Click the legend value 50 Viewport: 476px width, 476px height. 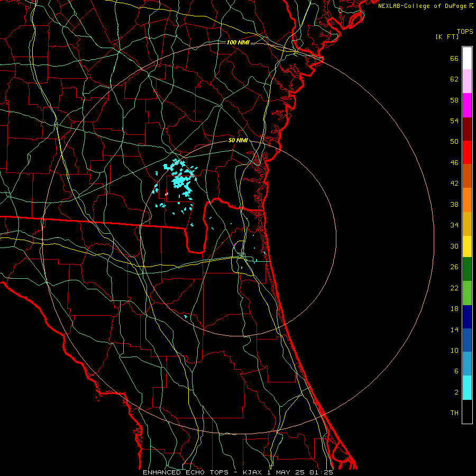tap(454, 142)
